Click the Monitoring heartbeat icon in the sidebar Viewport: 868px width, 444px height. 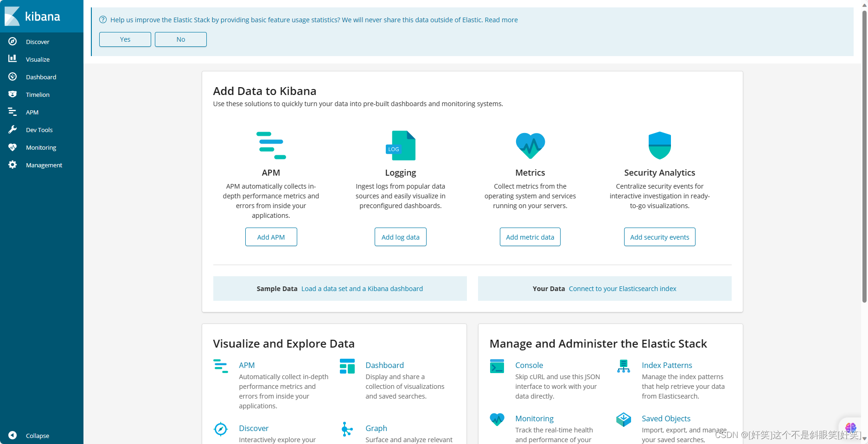pos(13,147)
